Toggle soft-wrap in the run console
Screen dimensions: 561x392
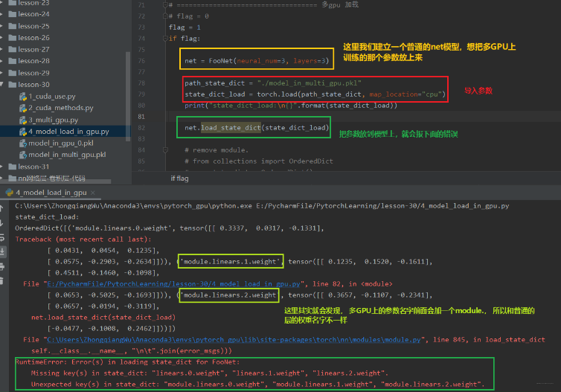(x=1, y=237)
